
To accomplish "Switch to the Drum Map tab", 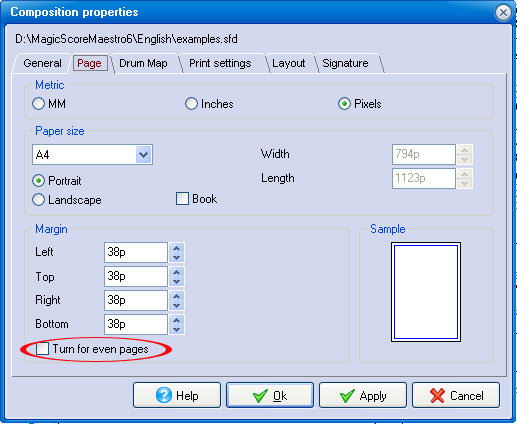I will pyautogui.click(x=143, y=63).
